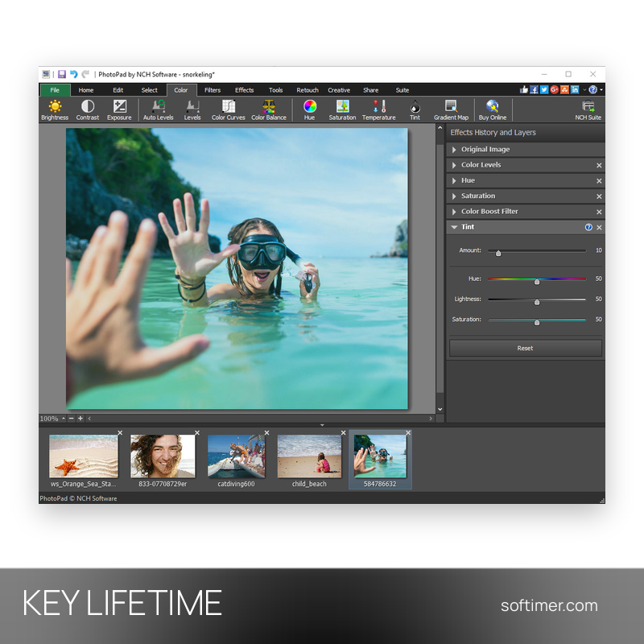This screenshot has height=644, width=644.
Task: Undo the last action in title bar
Action: [x=73, y=74]
